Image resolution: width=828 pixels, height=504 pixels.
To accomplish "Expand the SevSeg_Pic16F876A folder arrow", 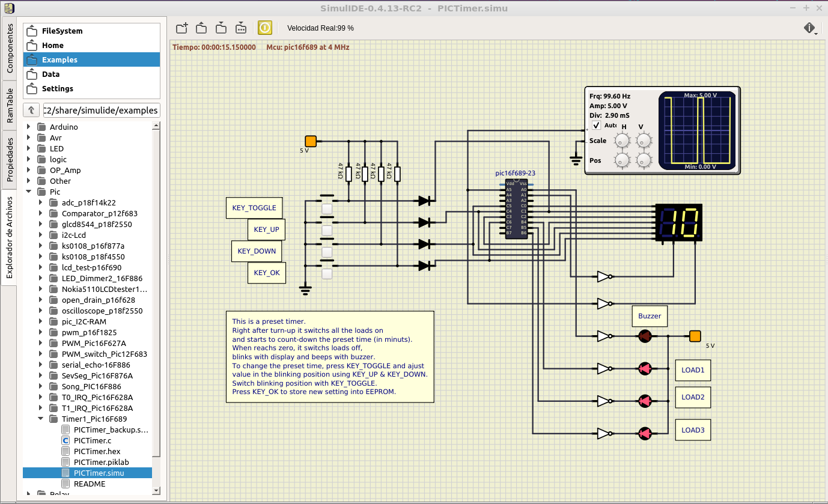I will point(40,375).
